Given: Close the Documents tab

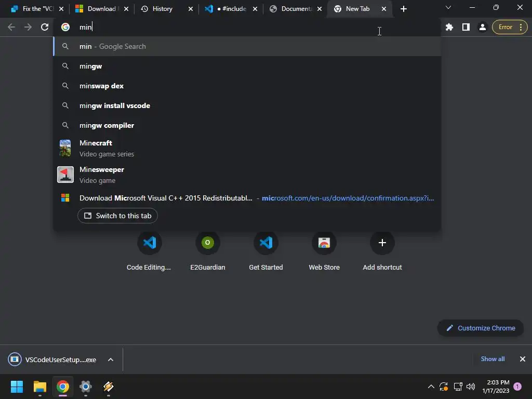Looking at the screenshot, I should (320, 9).
